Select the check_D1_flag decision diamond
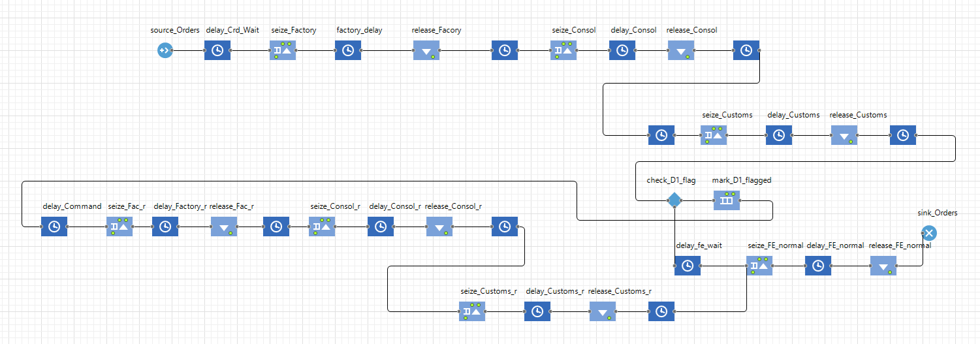 click(x=674, y=200)
